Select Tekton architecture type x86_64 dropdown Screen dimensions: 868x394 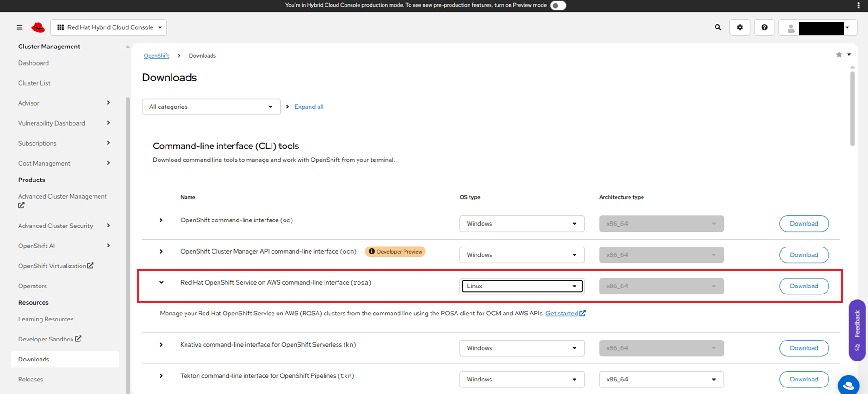(661, 380)
